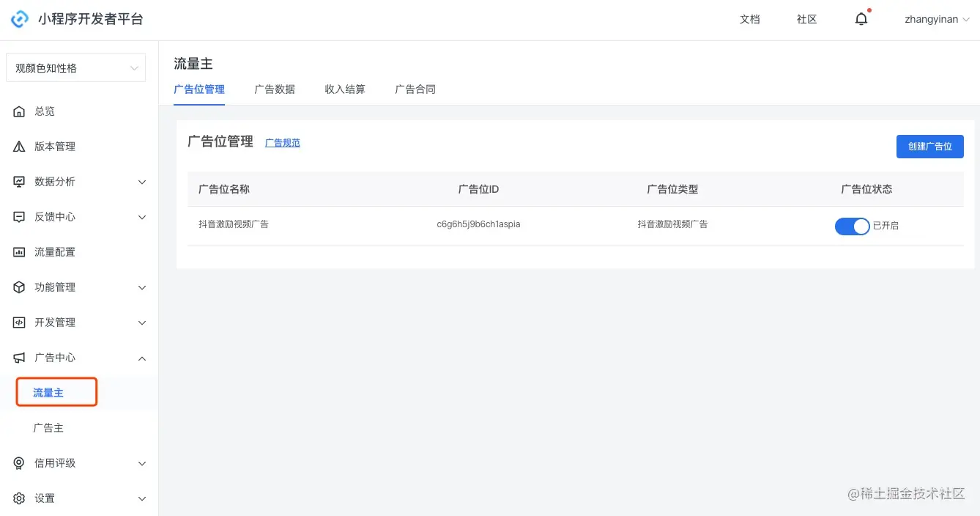Open the 观颜色知性格 app selector dropdown
980x516 pixels.
pyautogui.click(x=76, y=68)
